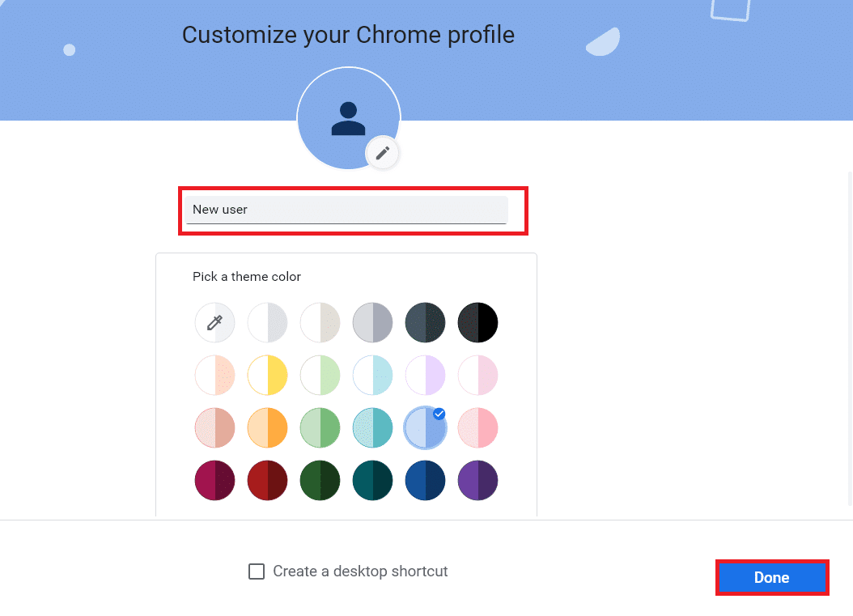Pick the purple theme color
The image size is (853, 616).
(x=477, y=480)
